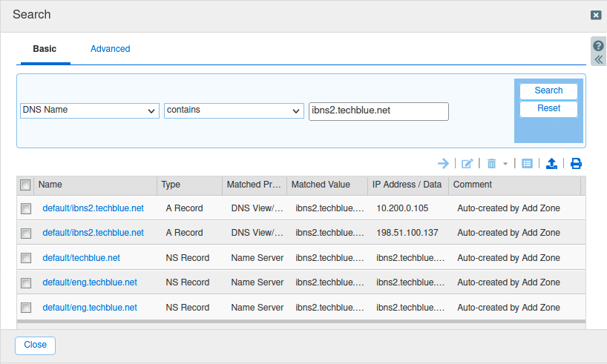Image resolution: width=607 pixels, height=364 pixels.
Task: Expand the arrow menu beside the trash icon
Action: pos(505,164)
